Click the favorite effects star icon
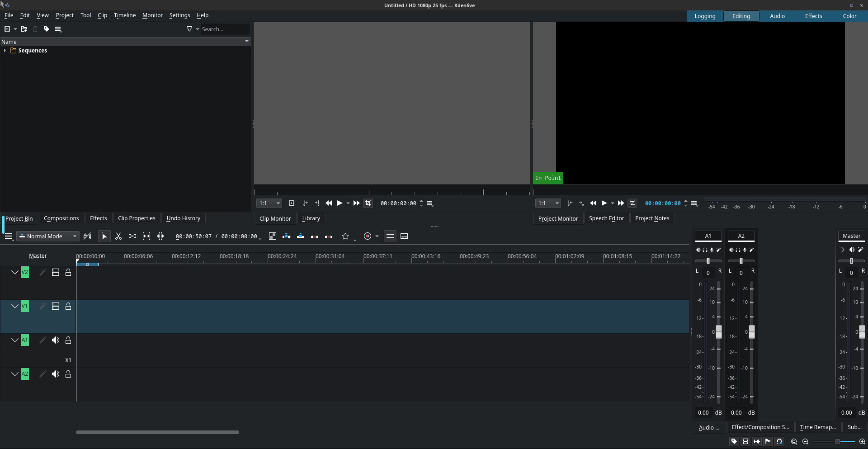The height and width of the screenshot is (449, 868). pos(345,236)
